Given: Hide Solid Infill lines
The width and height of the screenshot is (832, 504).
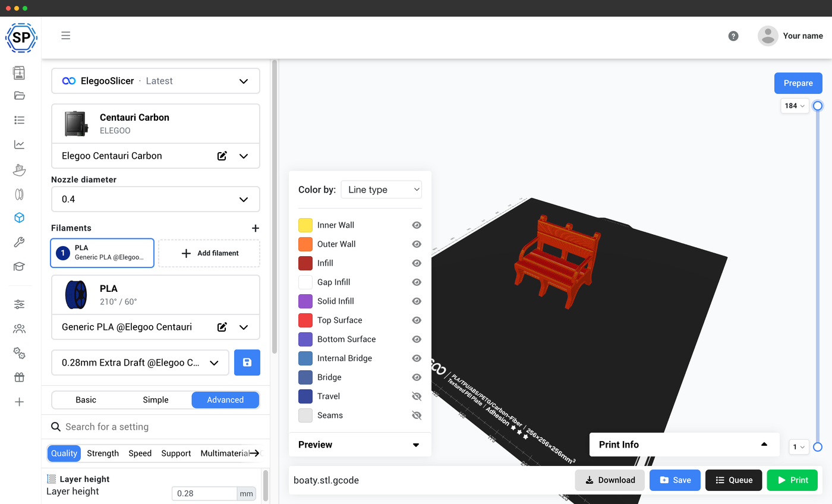Looking at the screenshot, I should [x=417, y=301].
